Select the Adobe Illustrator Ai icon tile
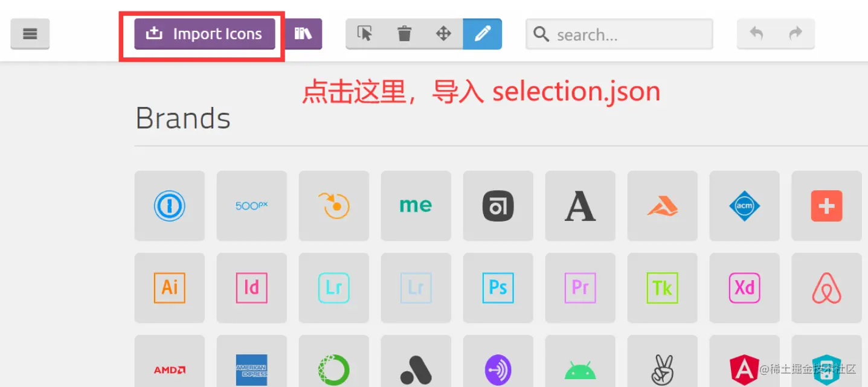This screenshot has width=868, height=387. pos(170,288)
